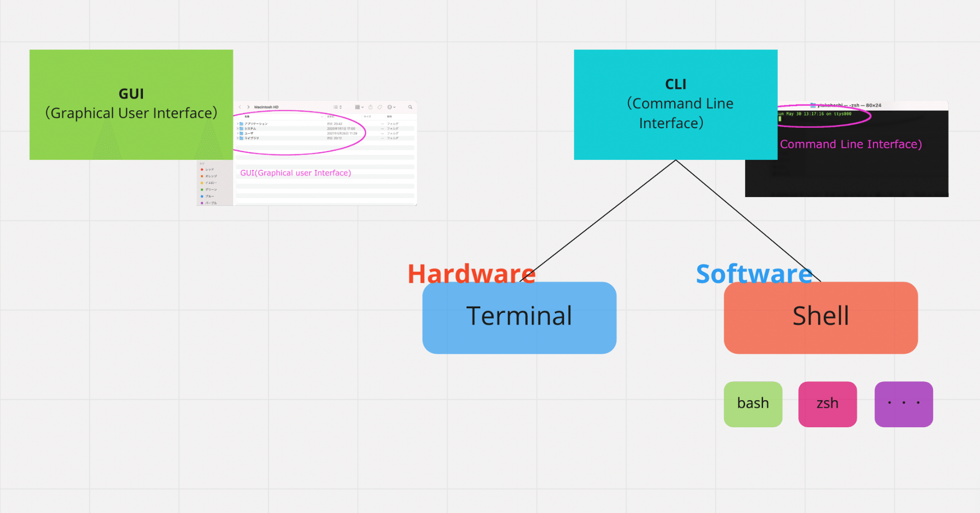The image size is (980, 513).
Task: Expand the アプリケーション folder row
Action: click(x=237, y=124)
